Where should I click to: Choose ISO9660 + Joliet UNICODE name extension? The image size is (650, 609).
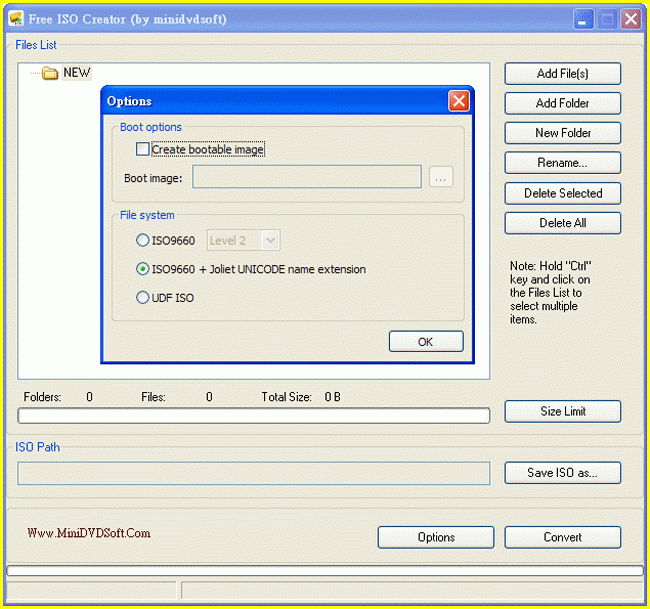click(143, 269)
